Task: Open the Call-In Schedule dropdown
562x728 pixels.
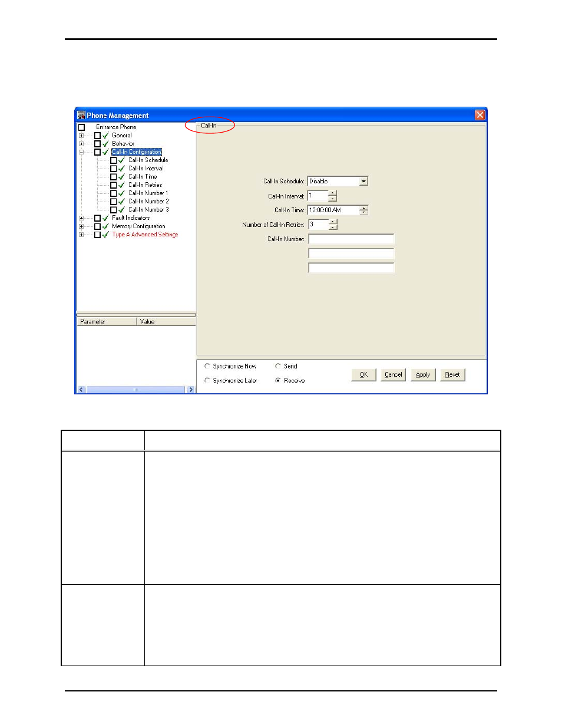Action: click(363, 182)
